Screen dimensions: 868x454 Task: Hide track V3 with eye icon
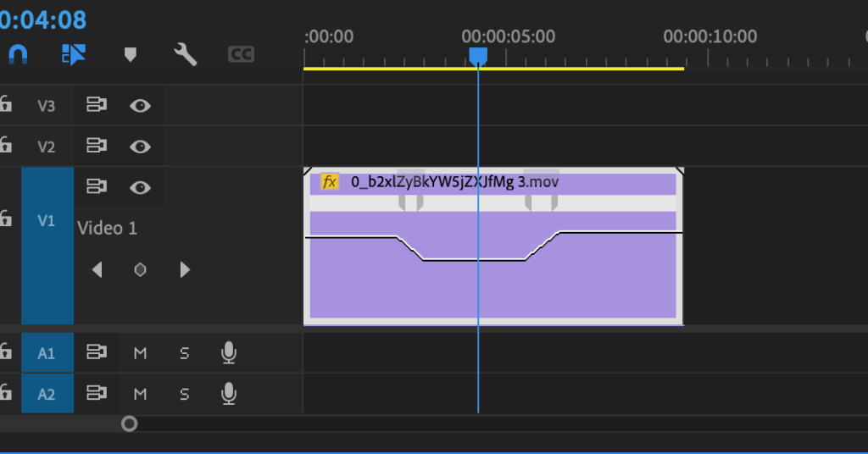pos(140,105)
